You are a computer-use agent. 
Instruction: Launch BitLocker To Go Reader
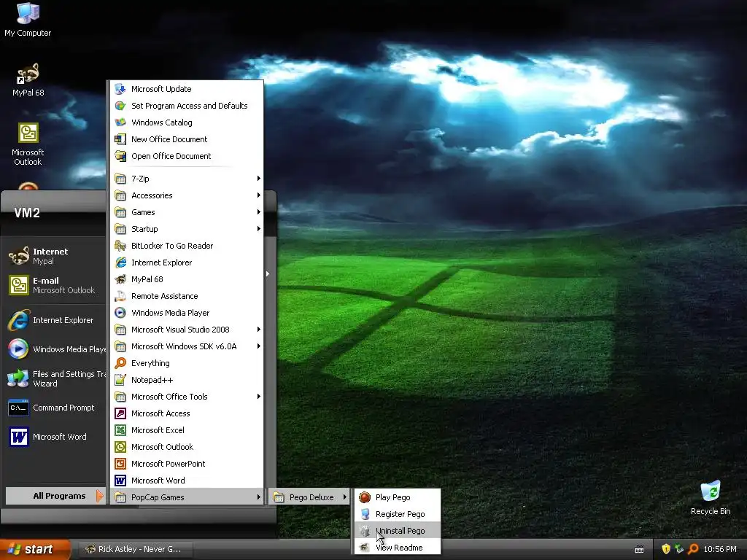tap(187, 246)
